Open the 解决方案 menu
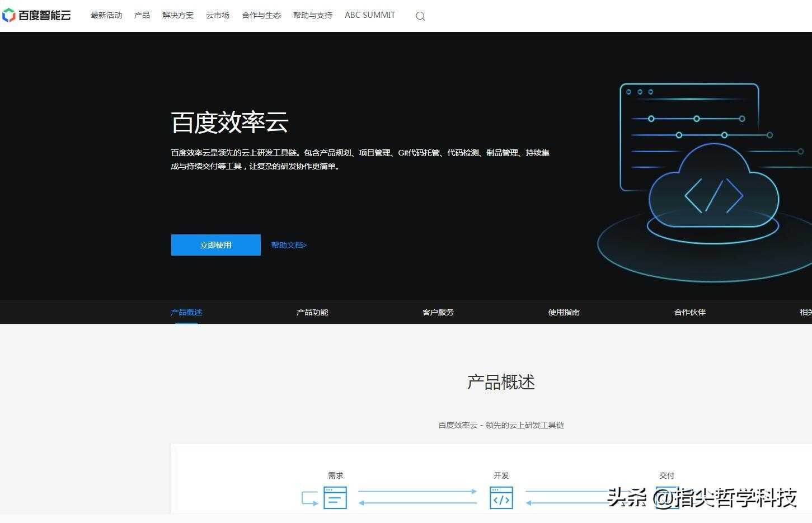 [178, 15]
